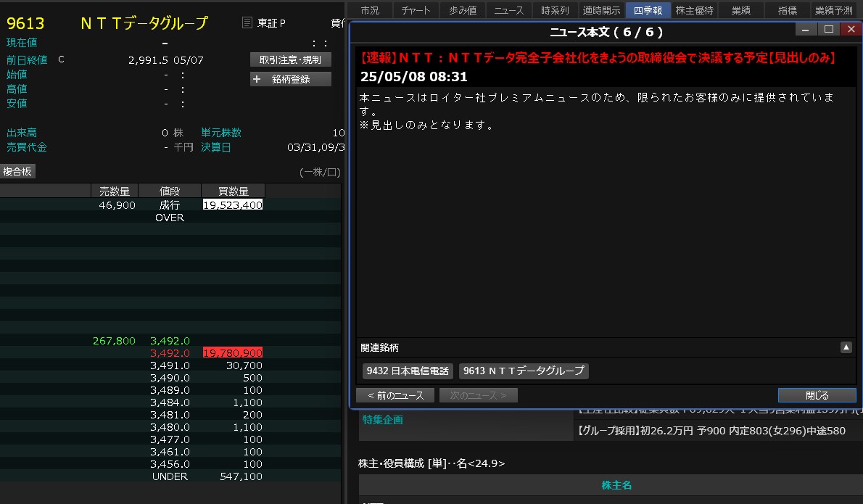Click the 値段 column header

coord(170,191)
